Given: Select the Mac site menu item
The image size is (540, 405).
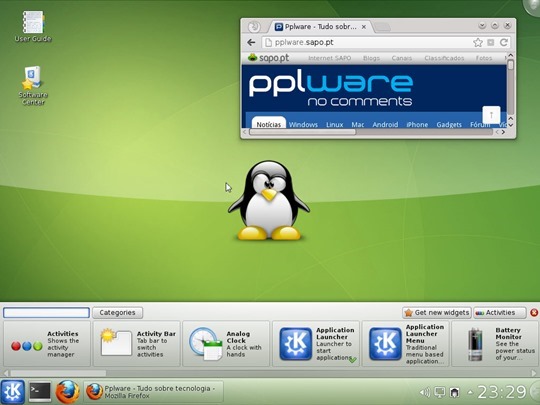Looking at the screenshot, I should click(357, 124).
